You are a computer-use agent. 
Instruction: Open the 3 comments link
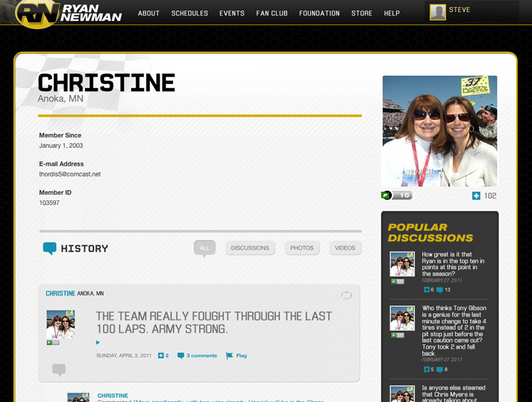[x=202, y=355]
